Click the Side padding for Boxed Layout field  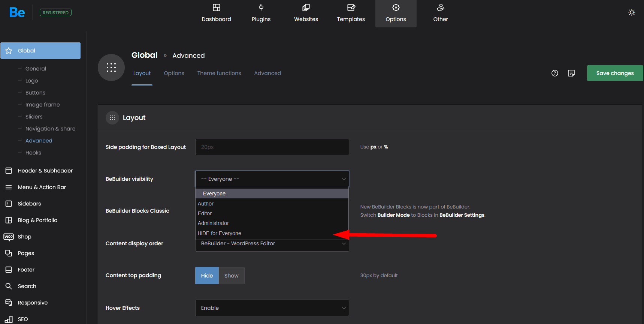(272, 147)
